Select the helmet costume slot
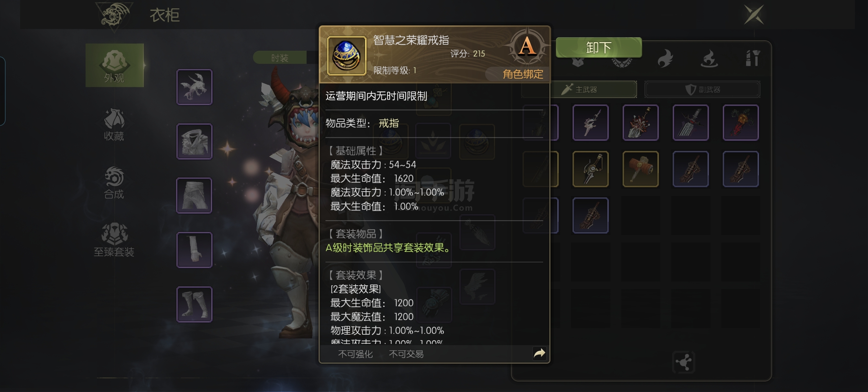 194,87
